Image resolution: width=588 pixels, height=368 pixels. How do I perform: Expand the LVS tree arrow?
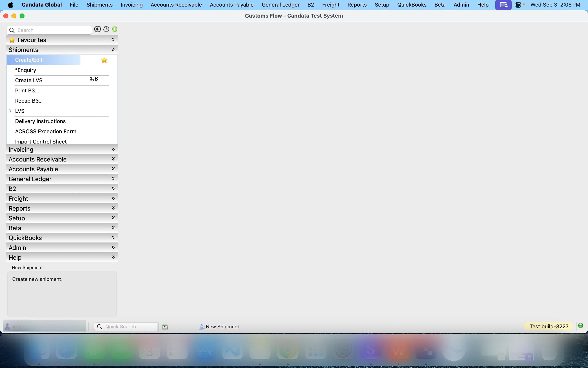click(x=10, y=111)
